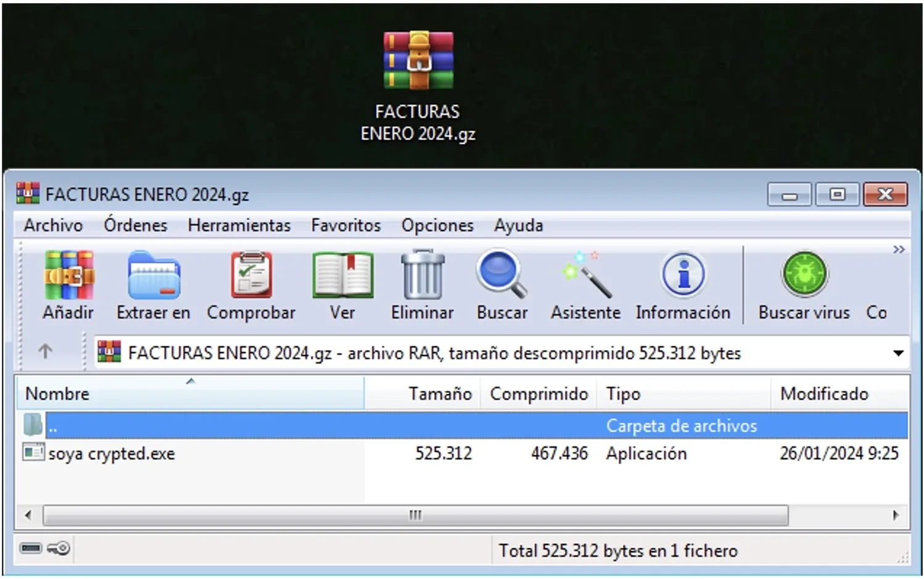Open the Herramientas menu
The image size is (924, 579).
tap(239, 225)
